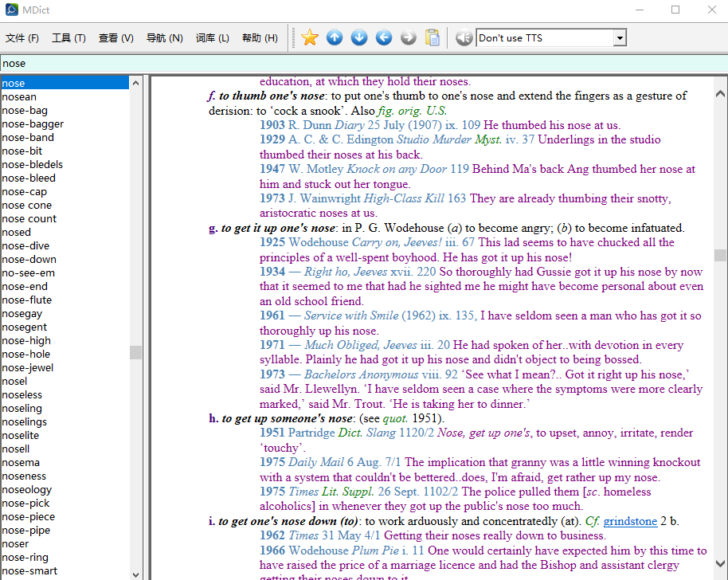Open the 帮助 (H) menu
This screenshot has width=728, height=580.
260,38
